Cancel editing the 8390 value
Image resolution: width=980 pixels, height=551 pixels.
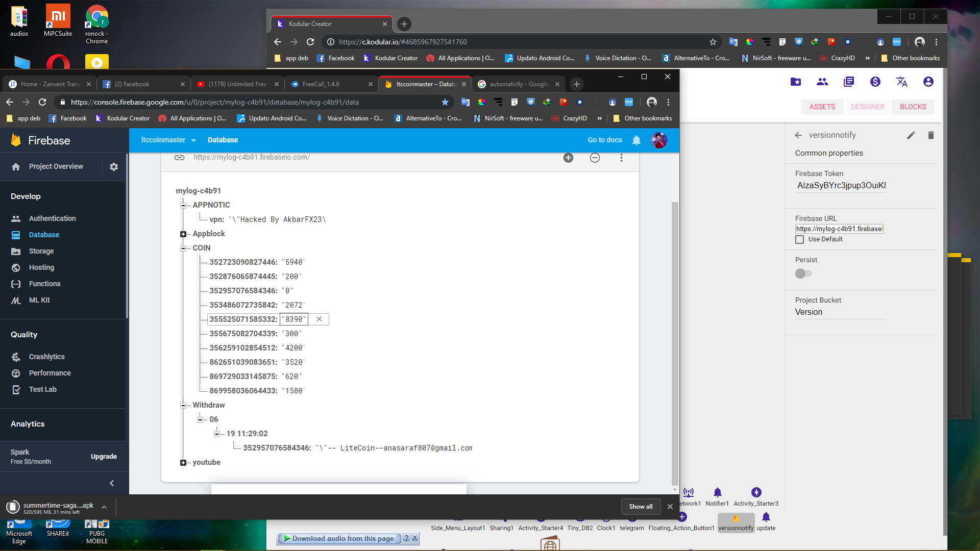[x=319, y=319]
